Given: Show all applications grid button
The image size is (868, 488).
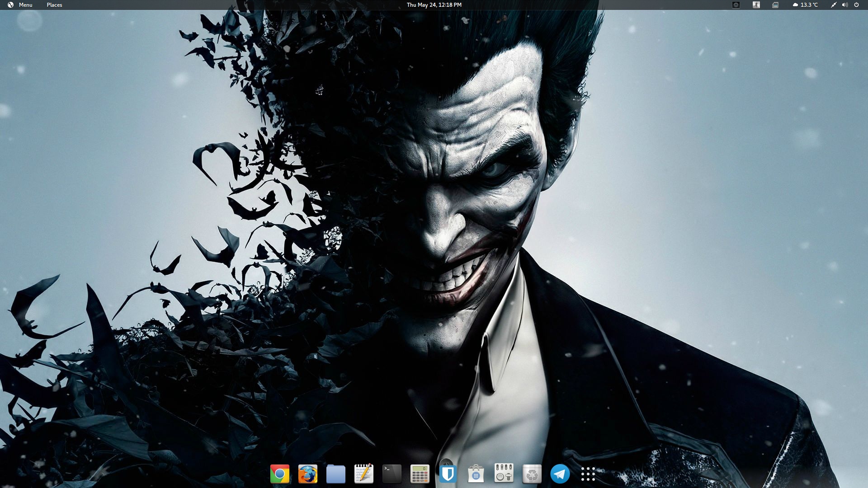Looking at the screenshot, I should [x=588, y=474].
